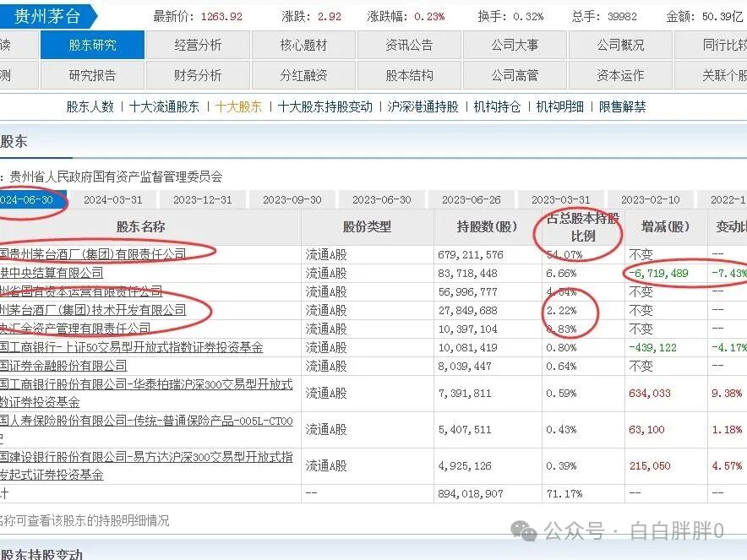The image size is (747, 560).
Task: Select the holding value 5,407,511
Action: tap(465, 430)
